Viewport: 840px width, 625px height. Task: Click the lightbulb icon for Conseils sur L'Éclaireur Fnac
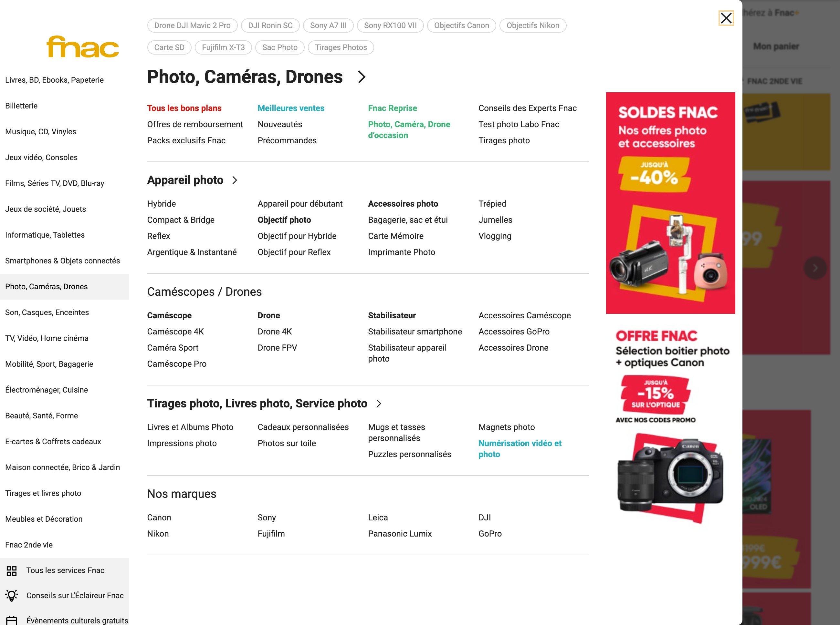(12, 596)
